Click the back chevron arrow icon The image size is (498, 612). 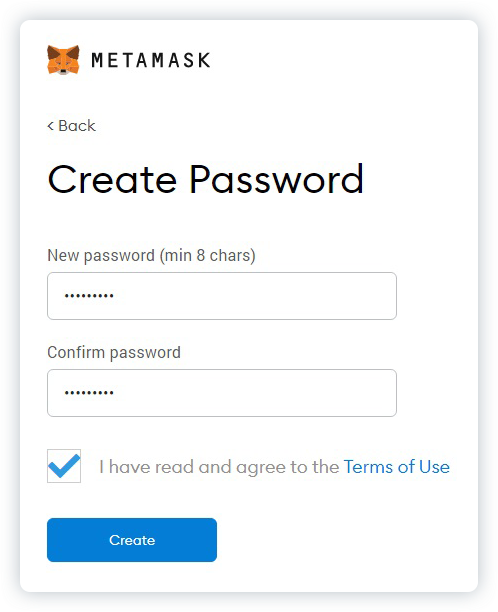pos(50,126)
